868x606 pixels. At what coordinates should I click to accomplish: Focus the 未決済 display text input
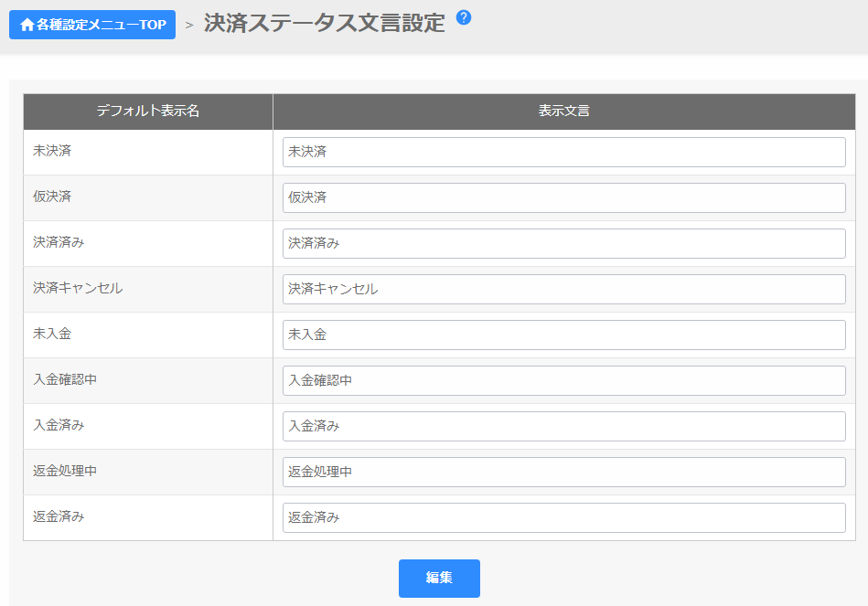pyautogui.click(x=563, y=152)
